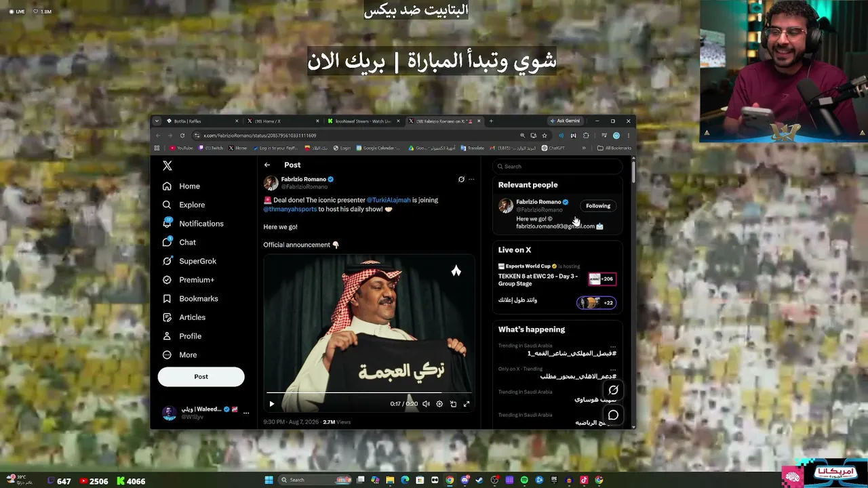The height and width of the screenshot is (488, 868).
Task: Open X home via the X logo
Action: [167, 165]
